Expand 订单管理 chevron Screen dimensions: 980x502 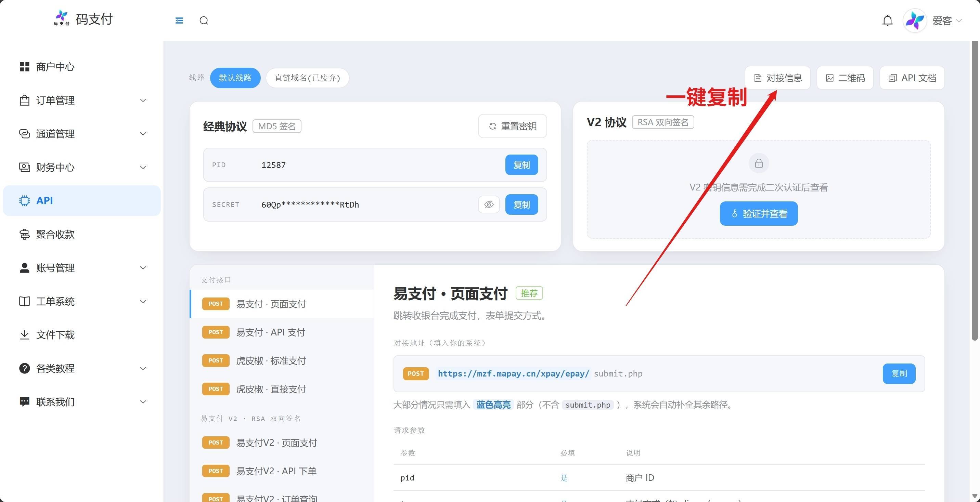[x=143, y=101]
